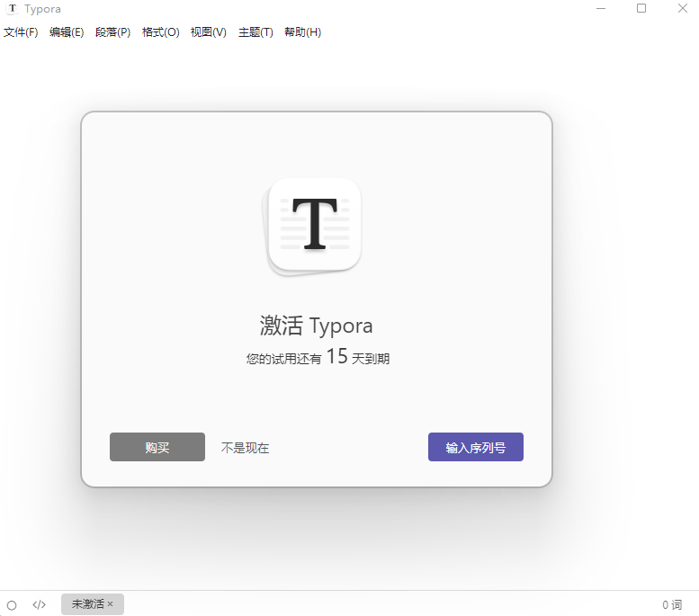Click the Typora title bar icon

[12, 8]
